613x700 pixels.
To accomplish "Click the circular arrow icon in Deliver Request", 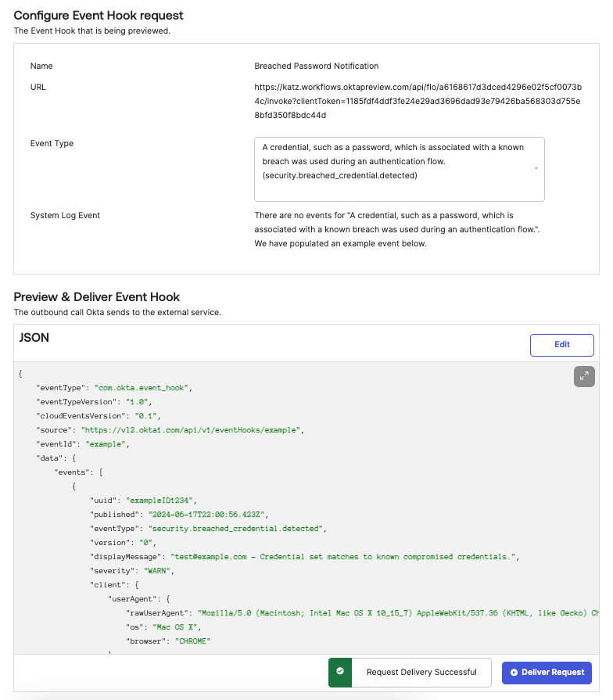I will click(515, 672).
